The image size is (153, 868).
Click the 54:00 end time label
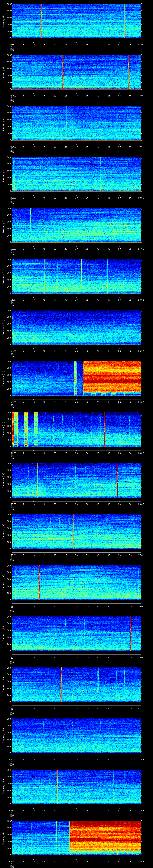141,402
